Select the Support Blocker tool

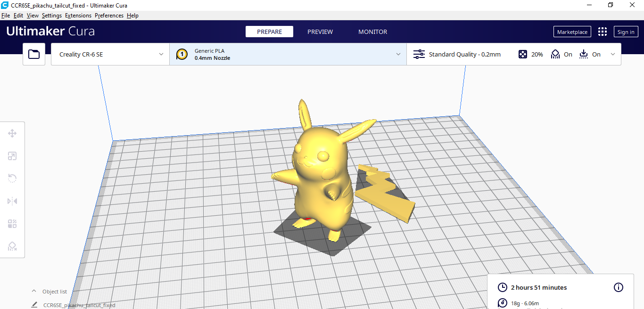(x=12, y=246)
